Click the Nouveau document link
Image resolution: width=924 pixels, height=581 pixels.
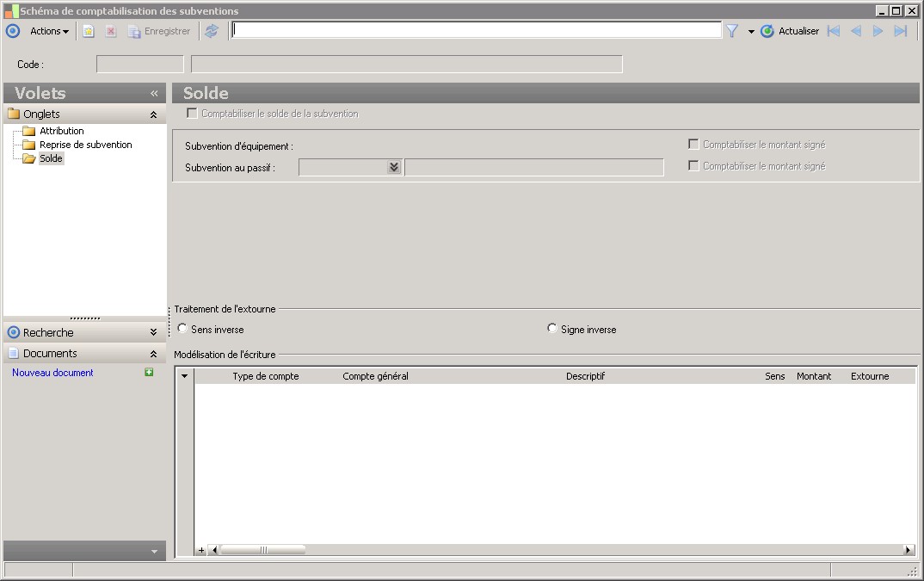52,373
